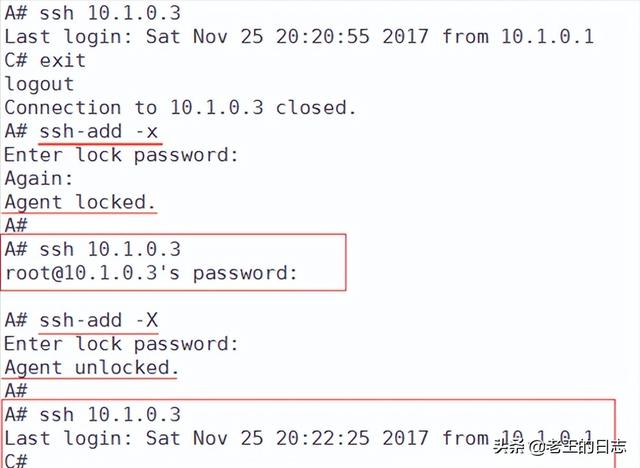Click "Connection to 10.1.0.3 closed." text

[x=180, y=108]
